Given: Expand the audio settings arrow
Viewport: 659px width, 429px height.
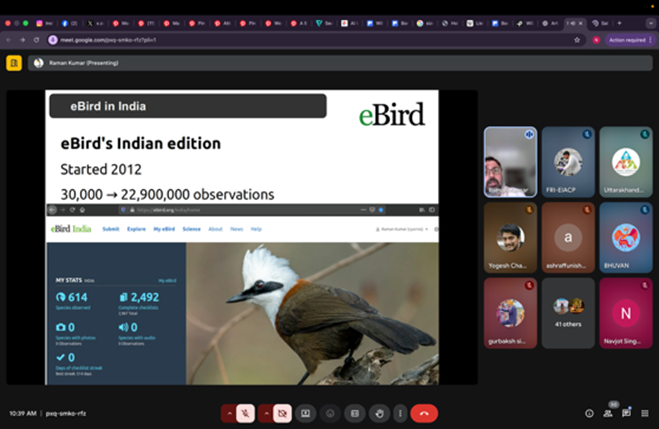Looking at the screenshot, I should pyautogui.click(x=229, y=413).
